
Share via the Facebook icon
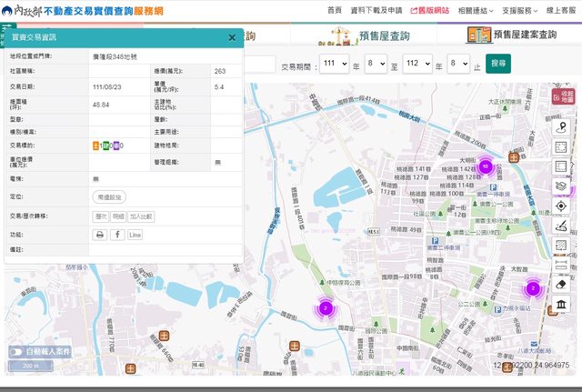pyautogui.click(x=117, y=235)
